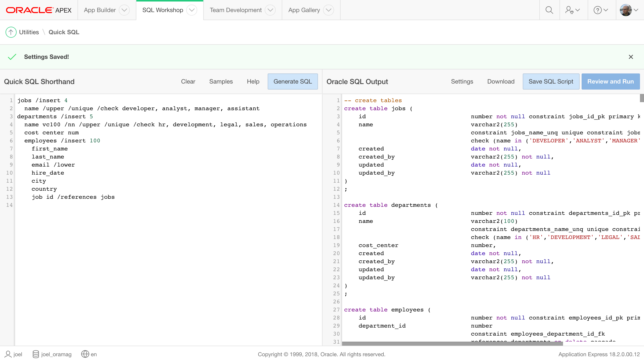Click the Oracle APEX logo
Screen dimensions: 644x362
[39, 10]
